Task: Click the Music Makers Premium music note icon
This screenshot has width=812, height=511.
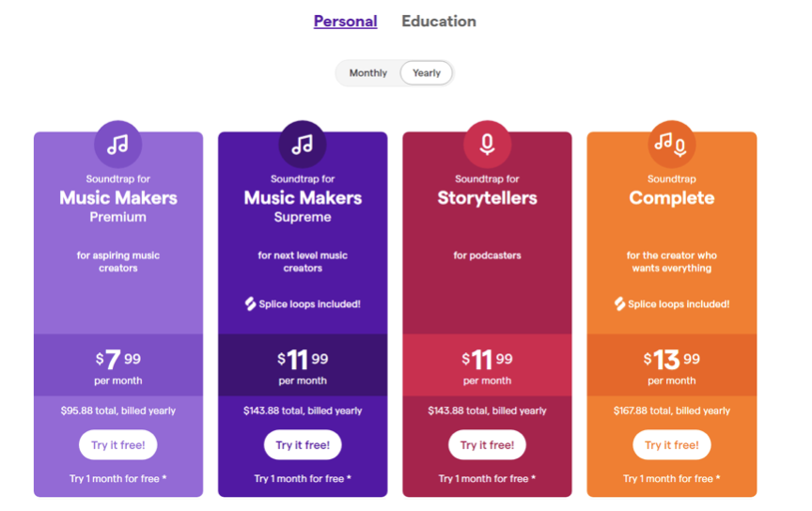Action: pos(117,145)
